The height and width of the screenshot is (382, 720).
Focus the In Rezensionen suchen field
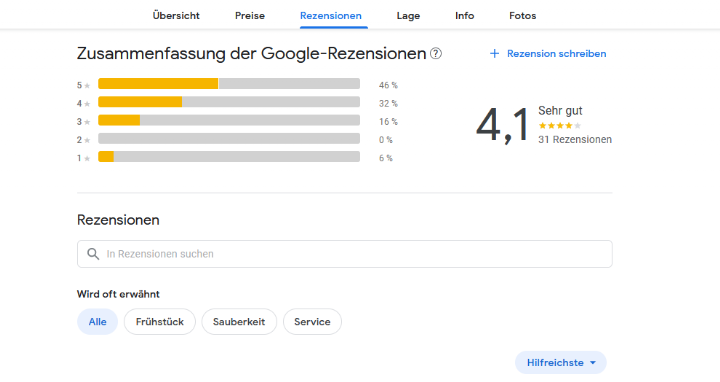point(345,254)
